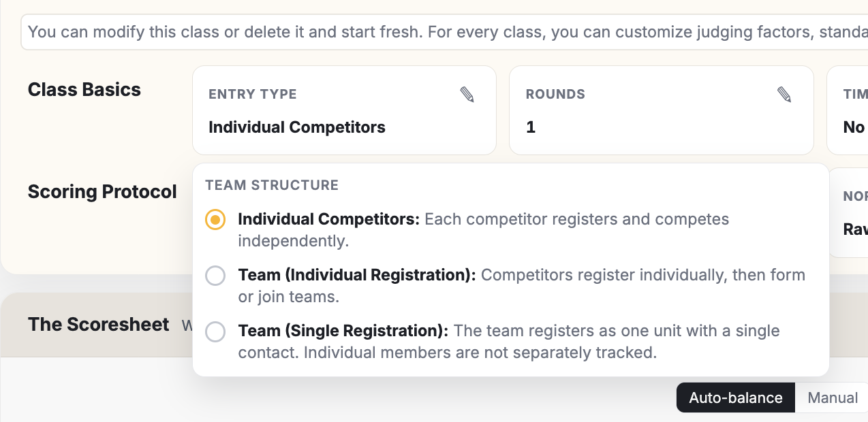Open the Rounds card showing value 1
868x422 pixels.
662,110
